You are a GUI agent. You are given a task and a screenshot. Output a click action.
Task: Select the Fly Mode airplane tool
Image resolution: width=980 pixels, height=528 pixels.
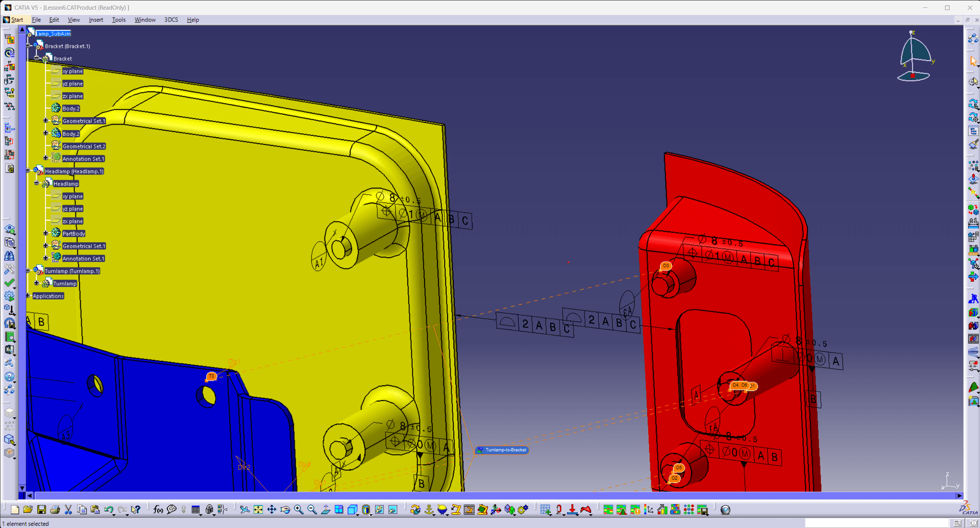244,509
